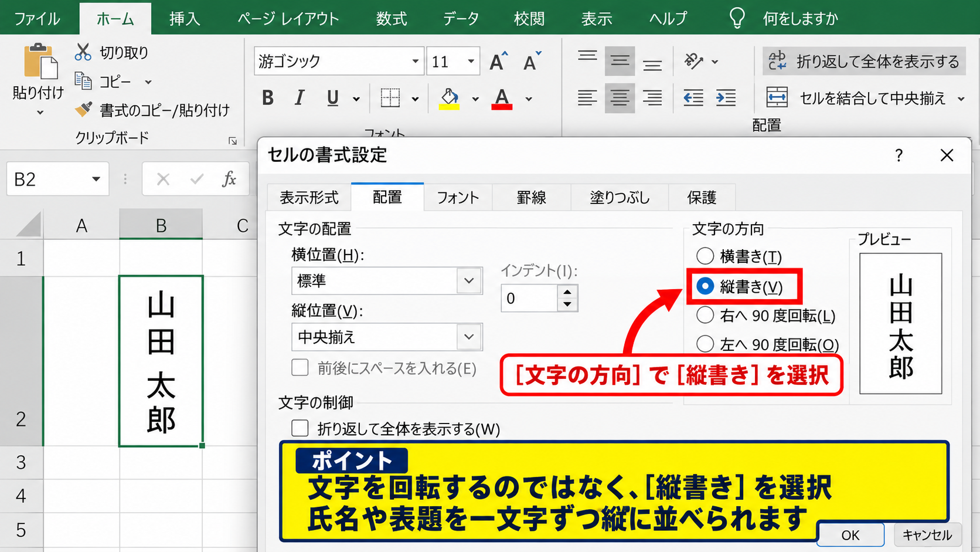Image resolution: width=980 pixels, height=552 pixels.
Task: Click 折り返して全体を表示する ribbon button
Action: click(864, 61)
